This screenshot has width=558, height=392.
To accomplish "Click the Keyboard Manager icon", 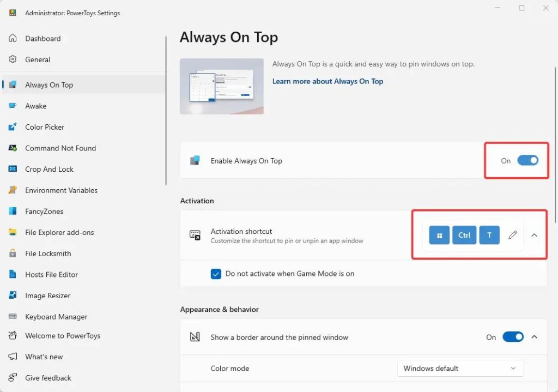I will point(13,316).
